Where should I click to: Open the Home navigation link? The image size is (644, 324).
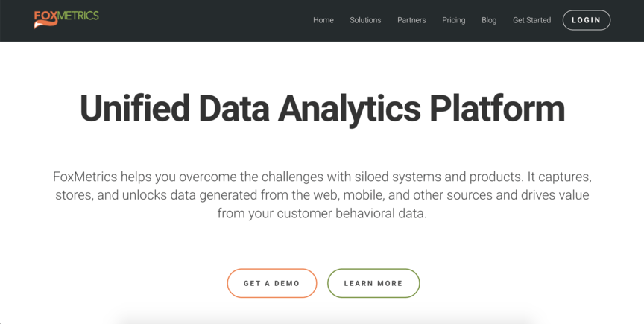pyautogui.click(x=323, y=20)
